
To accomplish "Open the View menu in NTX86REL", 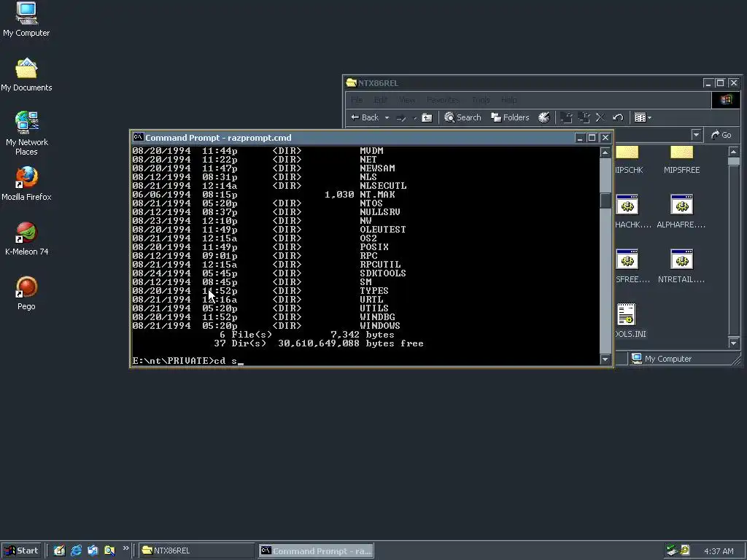I will point(406,100).
